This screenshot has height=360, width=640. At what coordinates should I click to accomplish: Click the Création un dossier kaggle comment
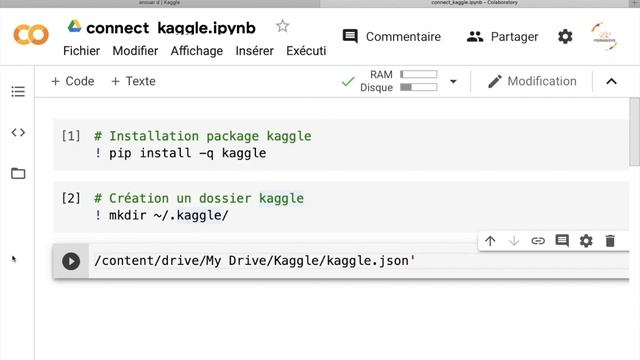pos(199,198)
